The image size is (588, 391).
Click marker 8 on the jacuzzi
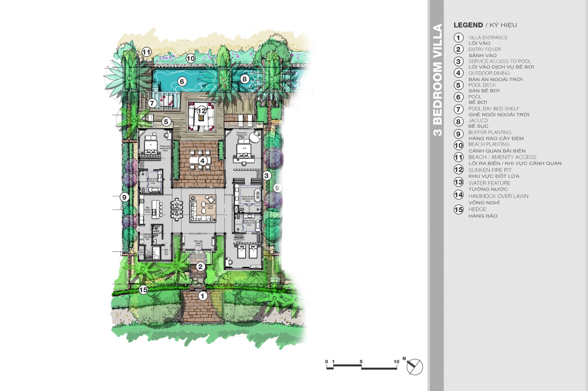[244, 79]
